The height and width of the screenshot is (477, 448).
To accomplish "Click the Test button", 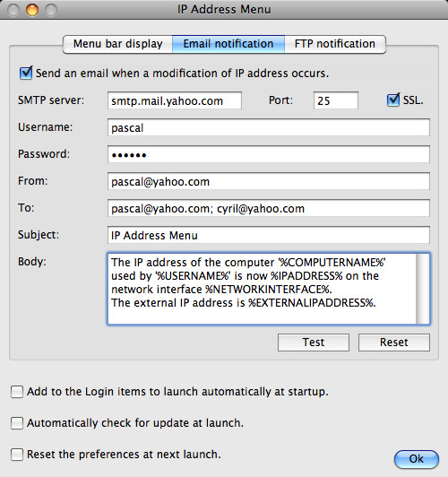I will point(314,343).
